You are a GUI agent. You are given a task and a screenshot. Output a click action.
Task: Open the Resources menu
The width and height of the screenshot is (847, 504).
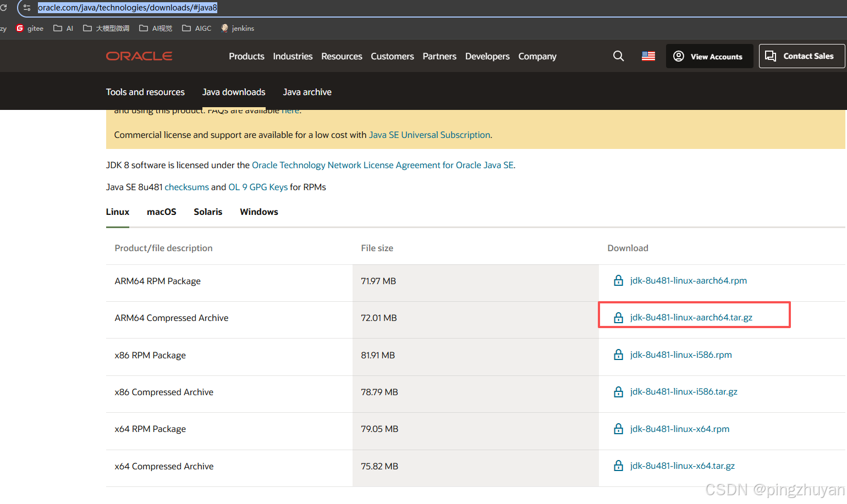(342, 56)
